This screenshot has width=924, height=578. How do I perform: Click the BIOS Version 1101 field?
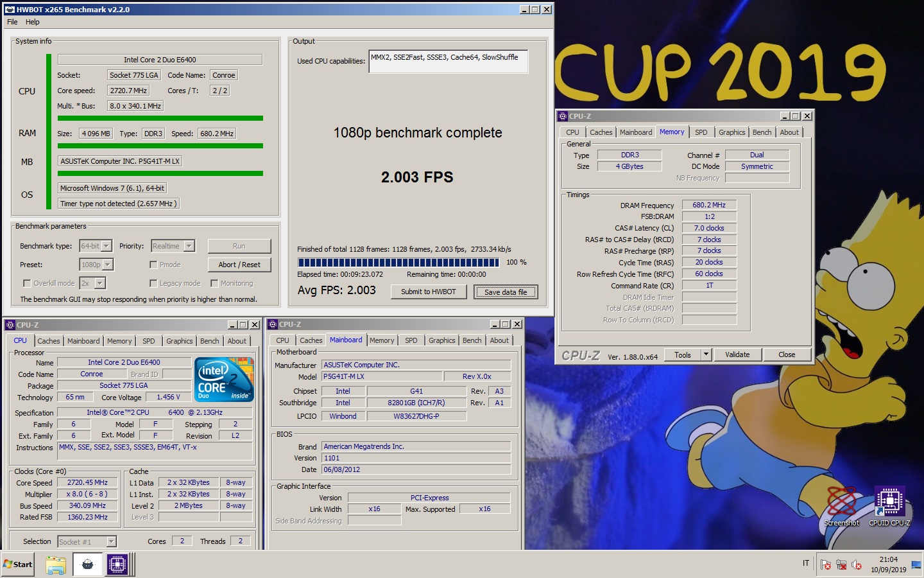(416, 458)
